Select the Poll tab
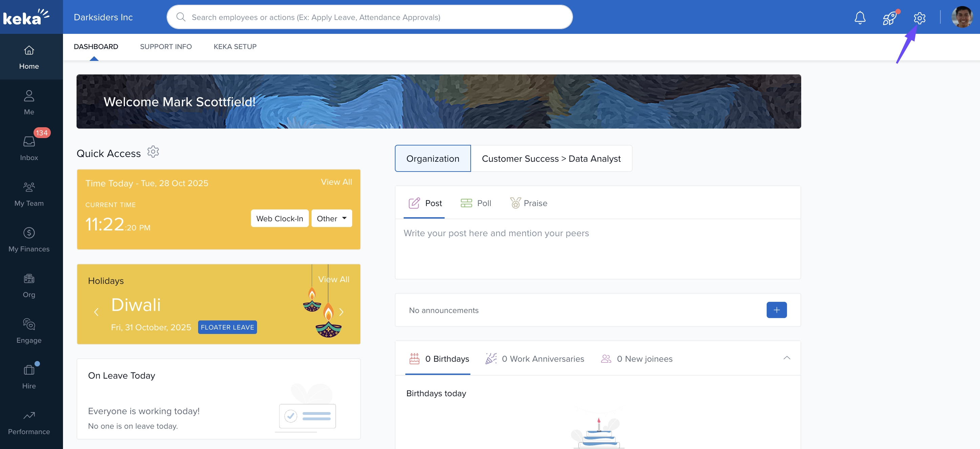The image size is (980, 449). click(x=476, y=203)
